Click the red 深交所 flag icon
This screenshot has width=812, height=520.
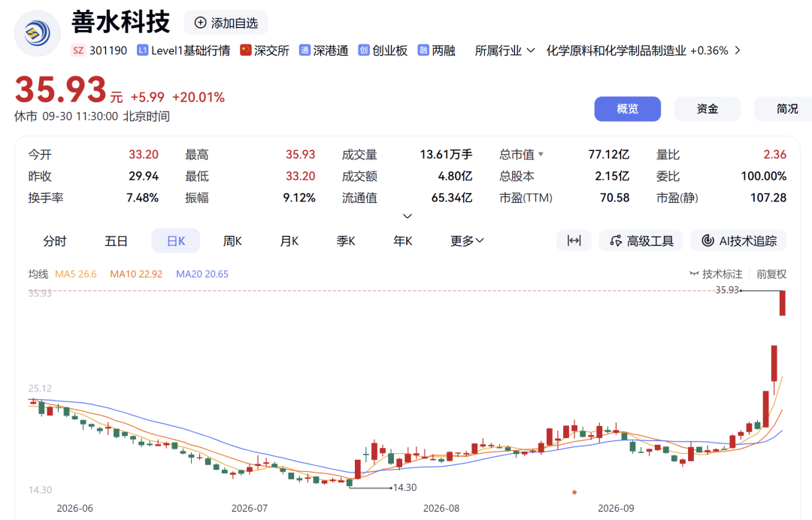tap(245, 50)
